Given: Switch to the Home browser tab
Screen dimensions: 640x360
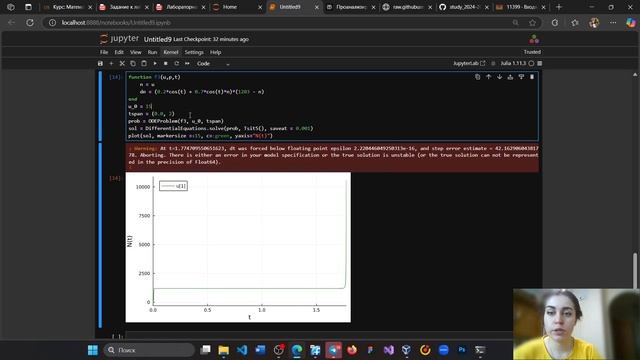Looking at the screenshot, I should 237,7.
